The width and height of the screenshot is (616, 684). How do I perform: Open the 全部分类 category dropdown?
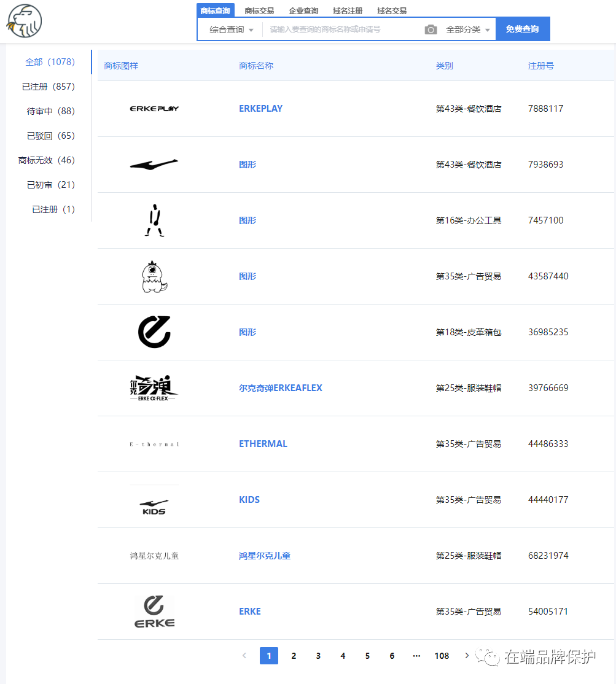click(467, 29)
